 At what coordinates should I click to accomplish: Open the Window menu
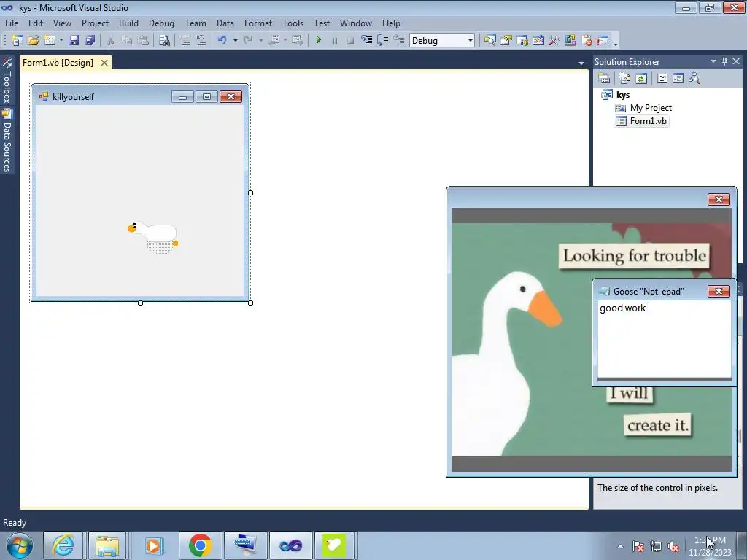355,23
